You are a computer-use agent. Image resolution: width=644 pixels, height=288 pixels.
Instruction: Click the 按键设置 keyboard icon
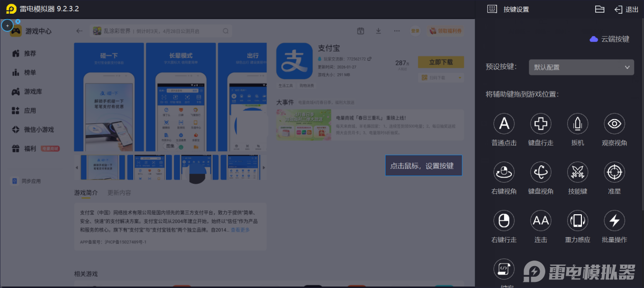492,9
